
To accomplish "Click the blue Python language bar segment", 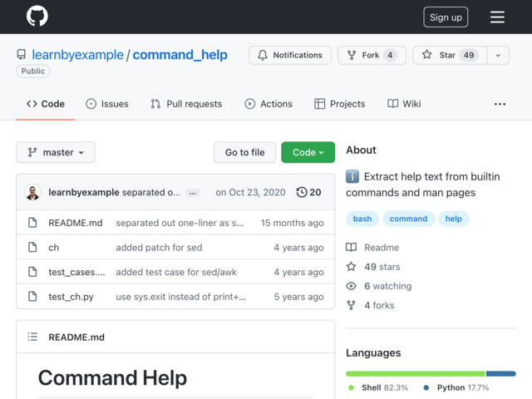I will click(x=500, y=373).
